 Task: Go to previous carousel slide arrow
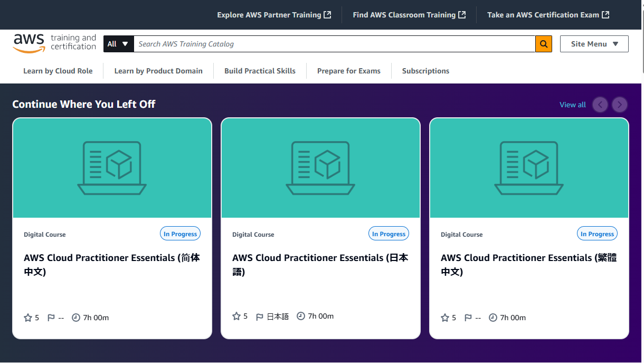(600, 105)
